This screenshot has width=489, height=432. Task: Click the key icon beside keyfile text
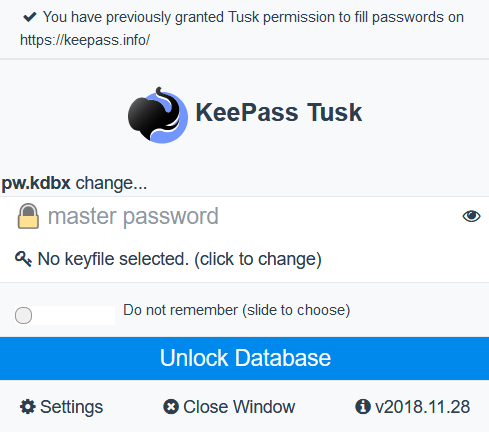point(23,259)
